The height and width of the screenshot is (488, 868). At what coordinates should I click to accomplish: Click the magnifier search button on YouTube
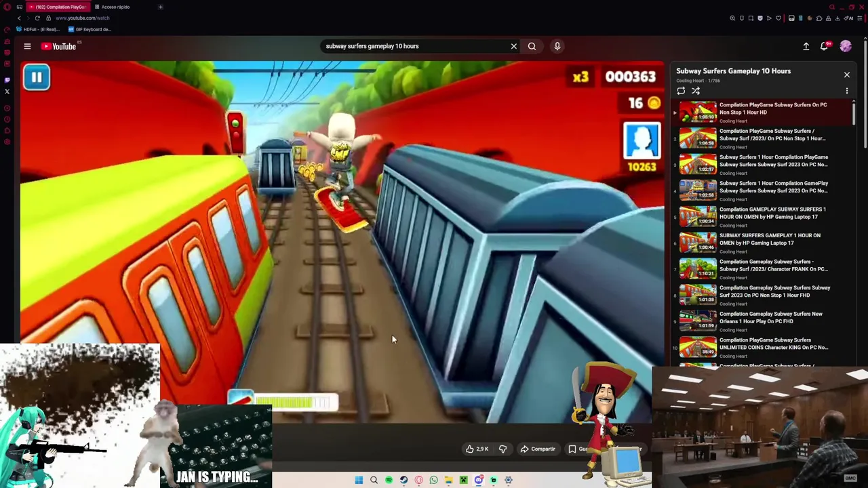point(532,46)
